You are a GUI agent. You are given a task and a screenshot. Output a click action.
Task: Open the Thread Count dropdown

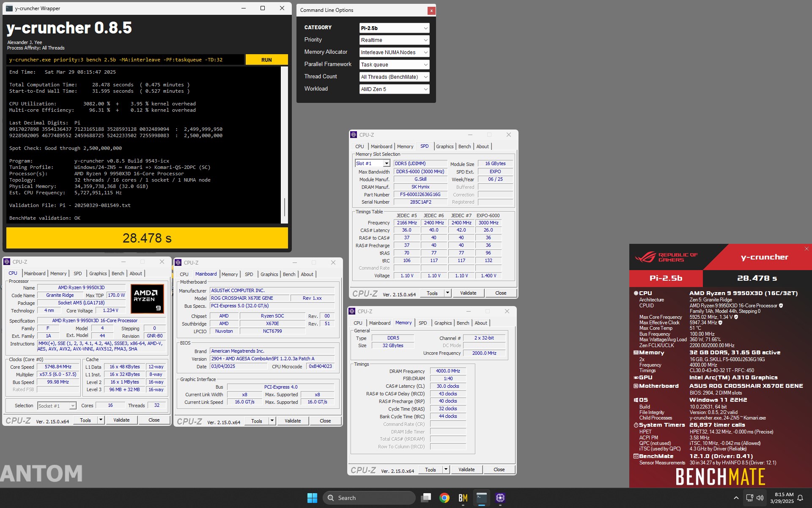click(x=394, y=77)
